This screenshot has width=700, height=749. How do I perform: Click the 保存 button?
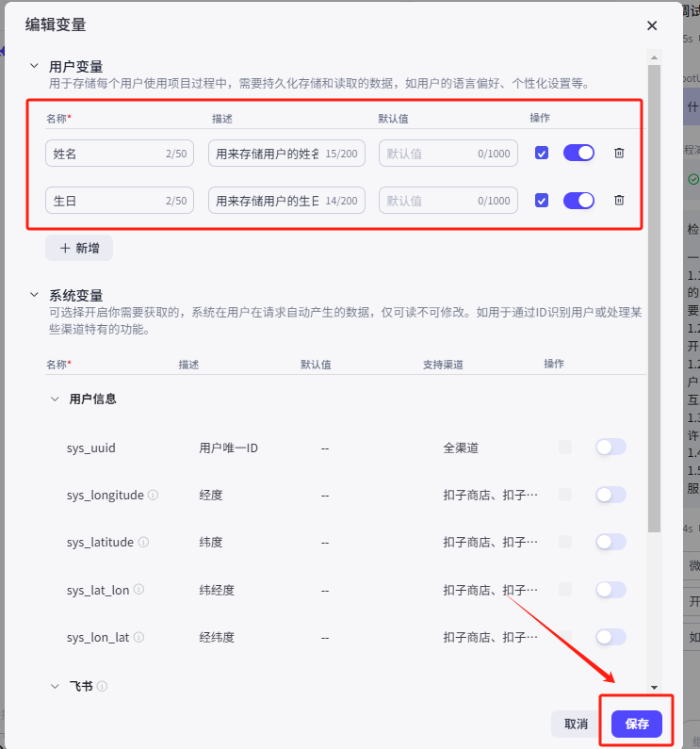tap(637, 724)
